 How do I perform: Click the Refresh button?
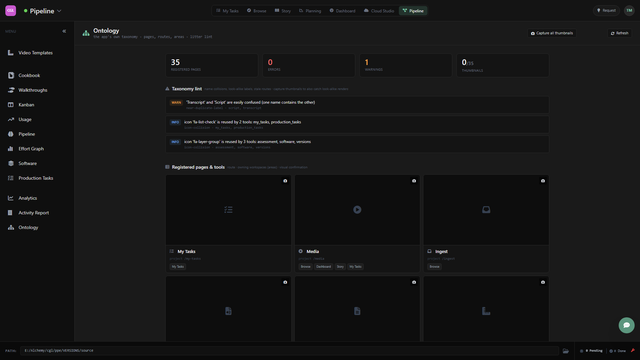(x=620, y=33)
